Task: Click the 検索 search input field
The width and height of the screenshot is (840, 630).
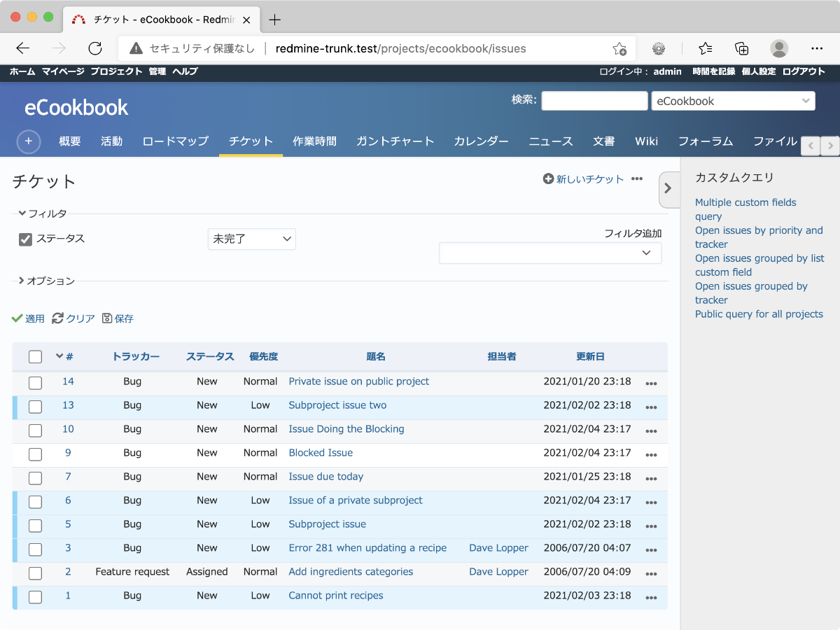Action: point(594,101)
